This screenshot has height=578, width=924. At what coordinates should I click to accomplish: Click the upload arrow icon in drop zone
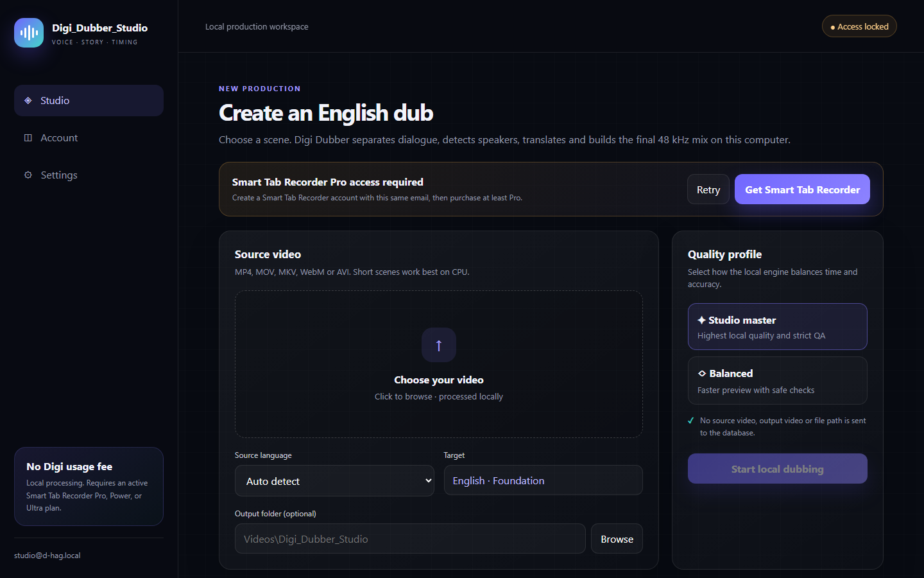[439, 345]
